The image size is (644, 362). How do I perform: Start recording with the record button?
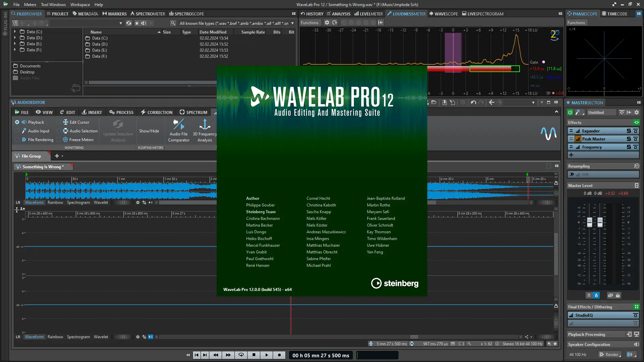pos(279,355)
